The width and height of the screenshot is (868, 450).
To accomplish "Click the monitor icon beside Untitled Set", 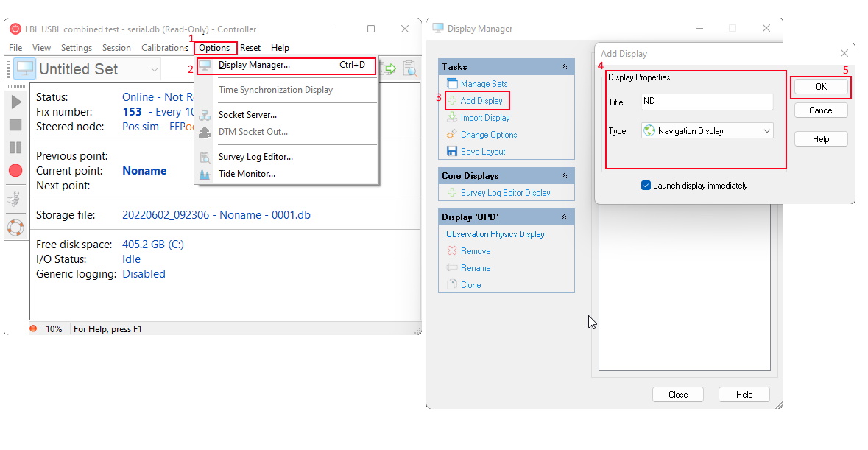I will pyautogui.click(x=25, y=68).
